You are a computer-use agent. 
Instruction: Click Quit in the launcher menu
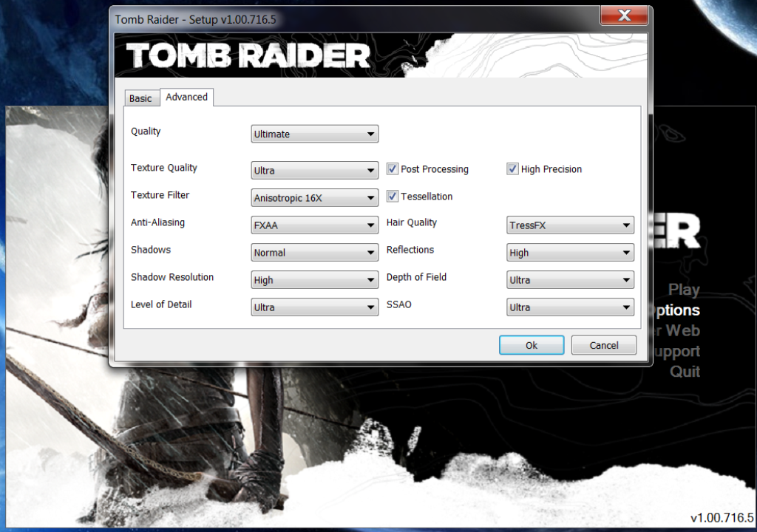pos(685,371)
